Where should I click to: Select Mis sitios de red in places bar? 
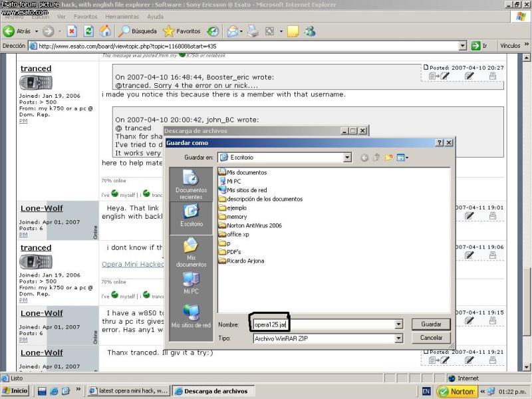tap(191, 317)
